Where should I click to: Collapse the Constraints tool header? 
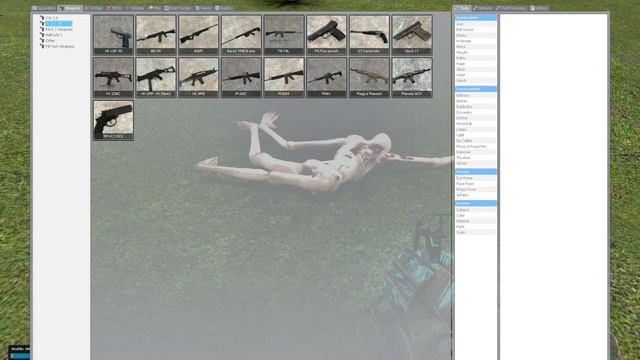pyautogui.click(x=476, y=18)
